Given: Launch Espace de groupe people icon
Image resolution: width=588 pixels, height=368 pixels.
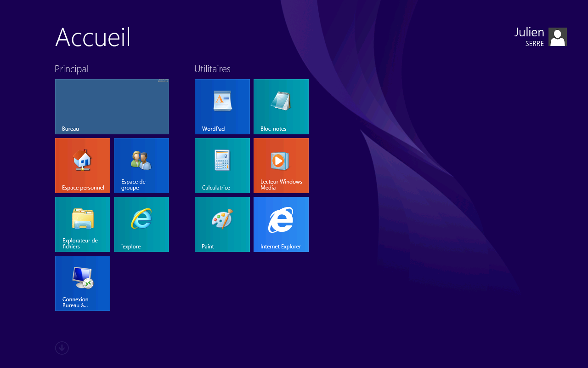Looking at the screenshot, I should click(141, 160).
